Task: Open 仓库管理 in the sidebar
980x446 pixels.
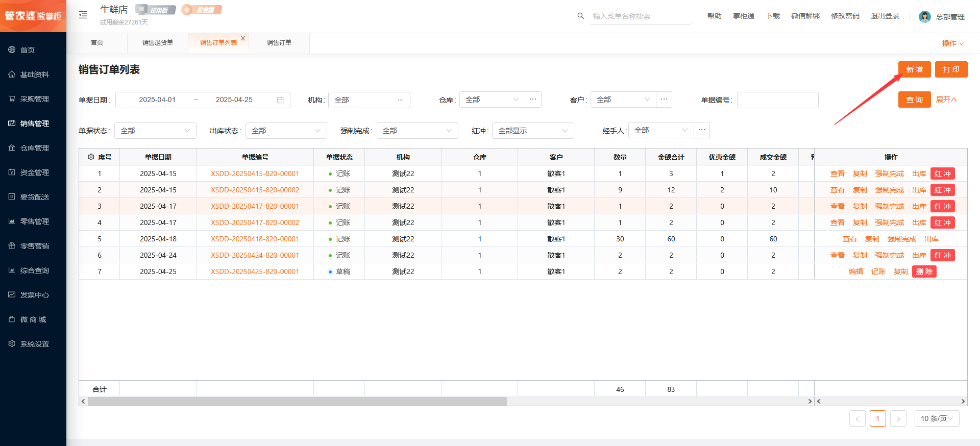Action: point(34,148)
